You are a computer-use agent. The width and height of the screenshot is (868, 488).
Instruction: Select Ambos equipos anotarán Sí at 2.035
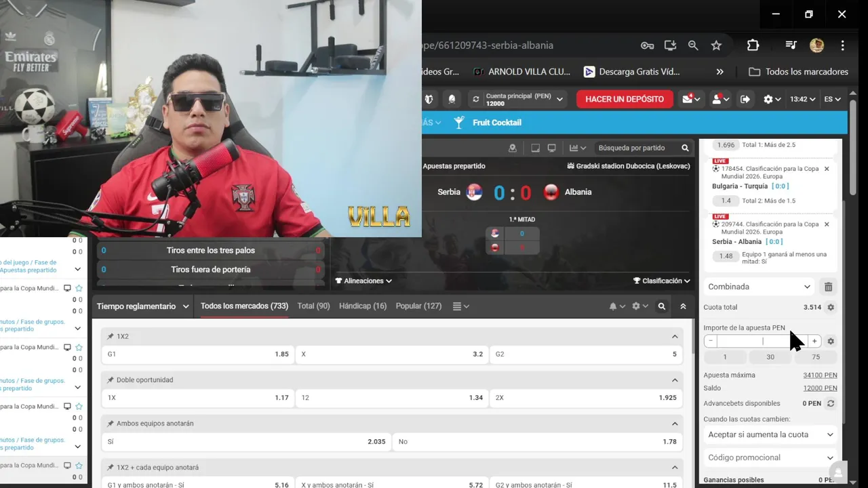[x=246, y=441]
